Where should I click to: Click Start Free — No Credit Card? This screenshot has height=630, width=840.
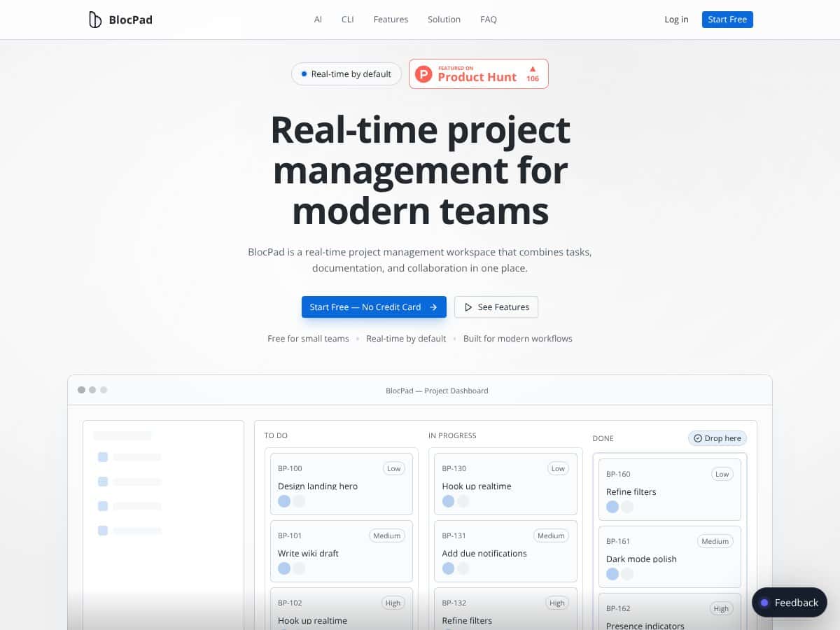(x=374, y=307)
